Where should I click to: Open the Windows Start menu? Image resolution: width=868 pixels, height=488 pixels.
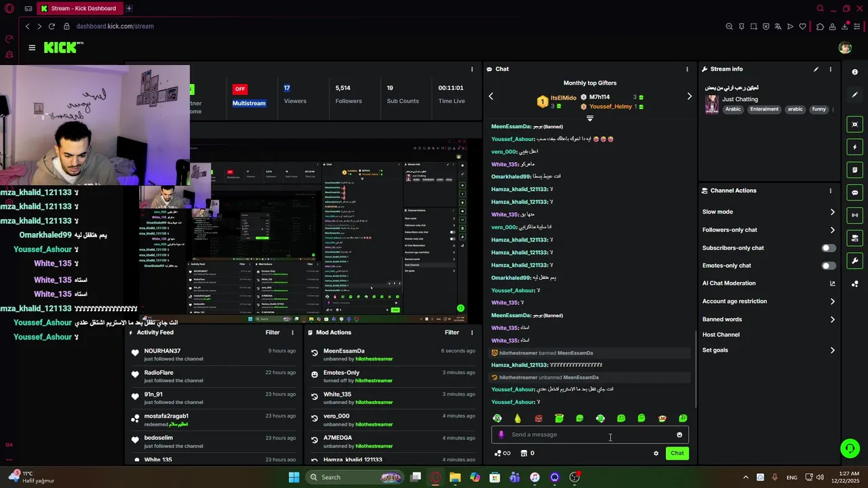click(294, 477)
